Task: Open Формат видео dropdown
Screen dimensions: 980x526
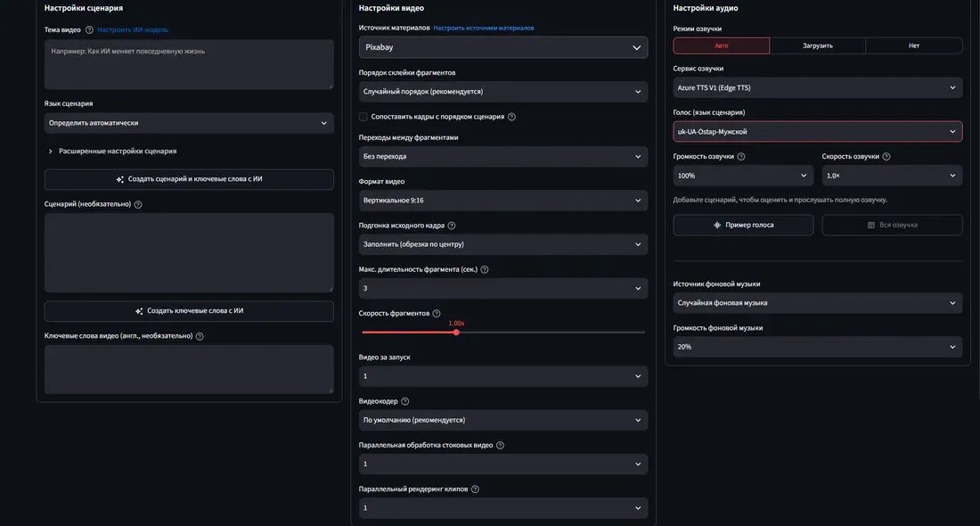Action: [x=503, y=201]
